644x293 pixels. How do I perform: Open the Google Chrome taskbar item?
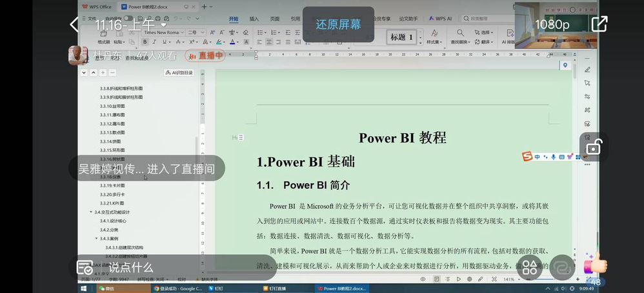[178, 288]
